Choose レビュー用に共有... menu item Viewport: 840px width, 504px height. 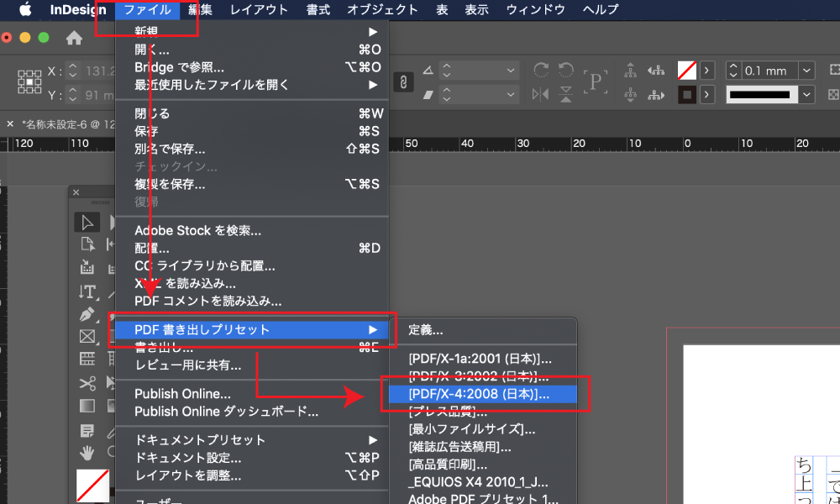coord(252,365)
